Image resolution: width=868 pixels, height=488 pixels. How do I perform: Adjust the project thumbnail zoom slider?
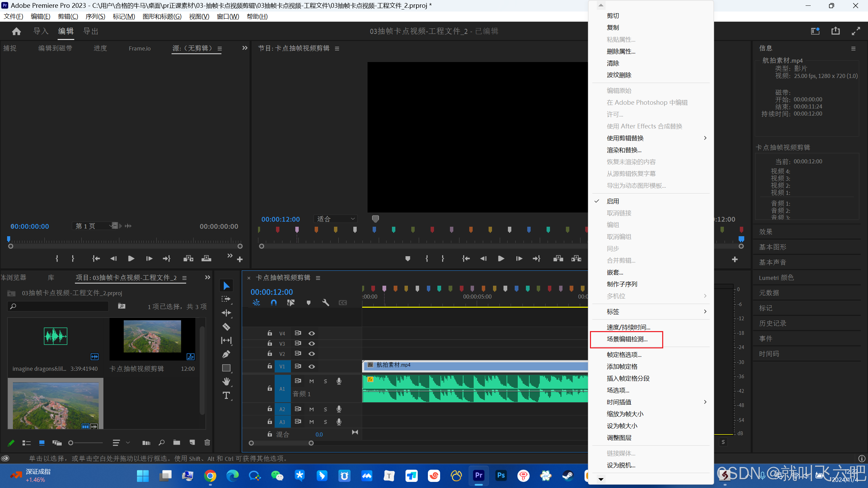[71, 443]
